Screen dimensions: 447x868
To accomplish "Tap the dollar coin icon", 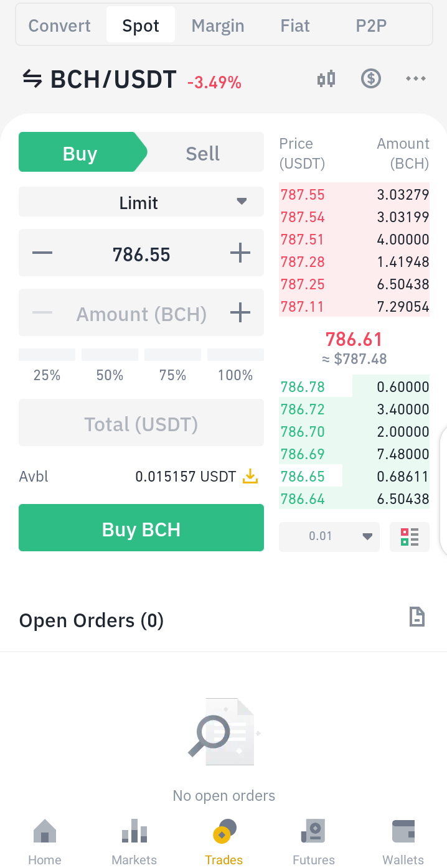I will pyautogui.click(x=371, y=79).
